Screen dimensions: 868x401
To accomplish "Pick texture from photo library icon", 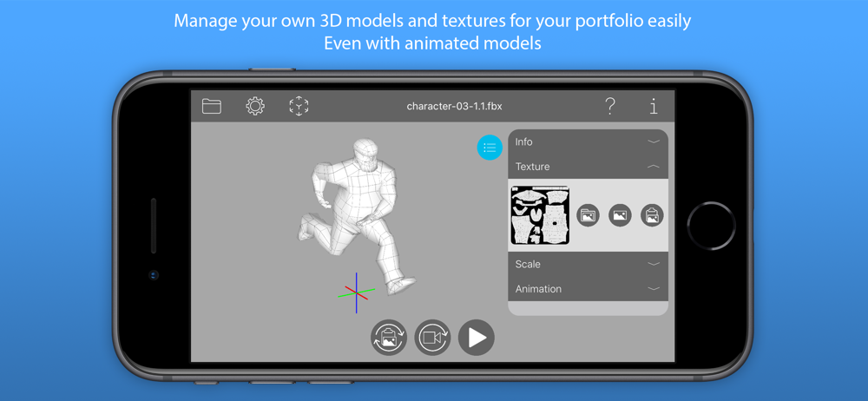I will coord(620,215).
